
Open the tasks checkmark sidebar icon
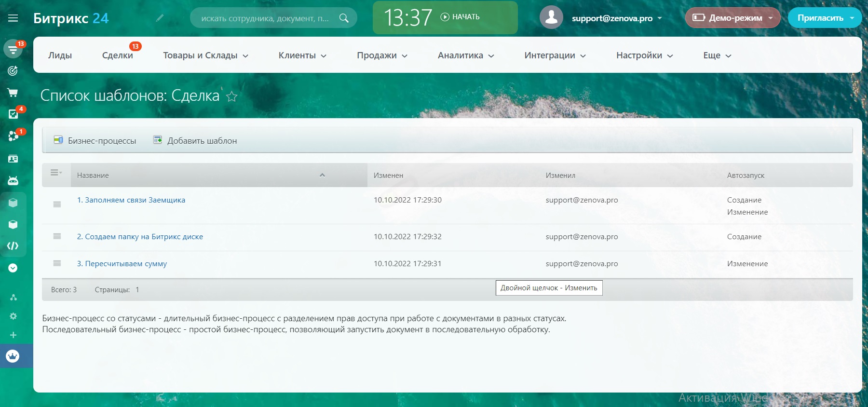(x=13, y=114)
